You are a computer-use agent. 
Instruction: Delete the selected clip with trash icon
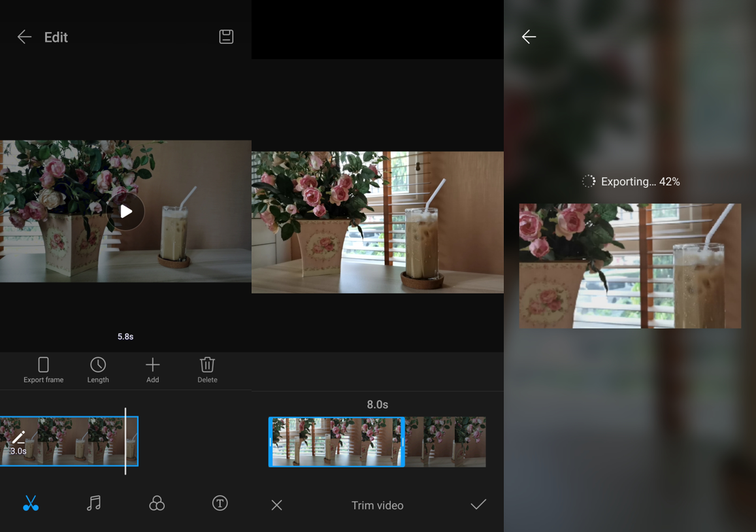[207, 370]
